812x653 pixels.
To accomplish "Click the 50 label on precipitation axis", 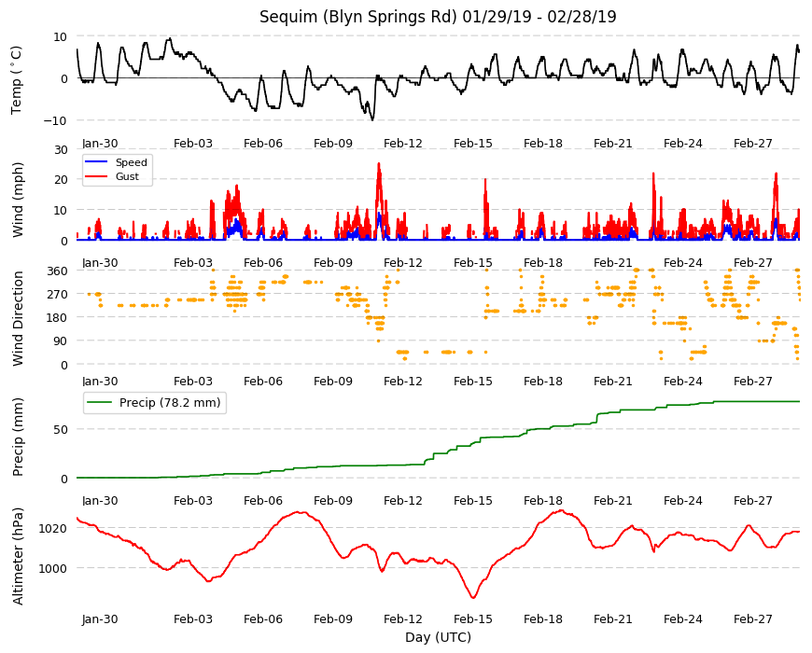I will pyautogui.click(x=61, y=429).
